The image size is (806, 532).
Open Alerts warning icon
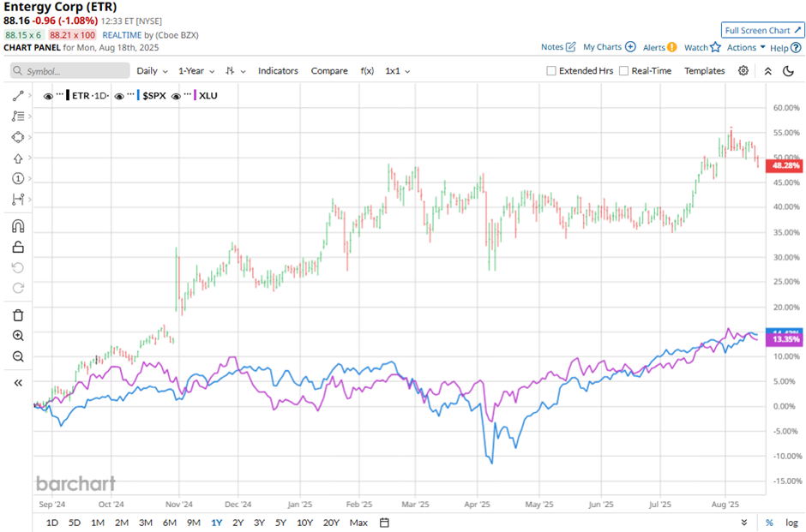672,47
